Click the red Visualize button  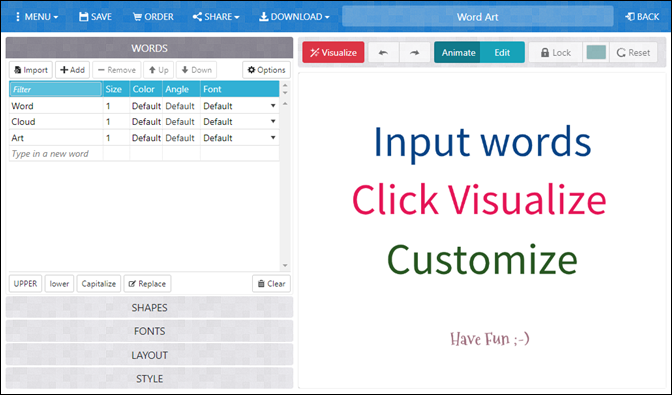(333, 52)
